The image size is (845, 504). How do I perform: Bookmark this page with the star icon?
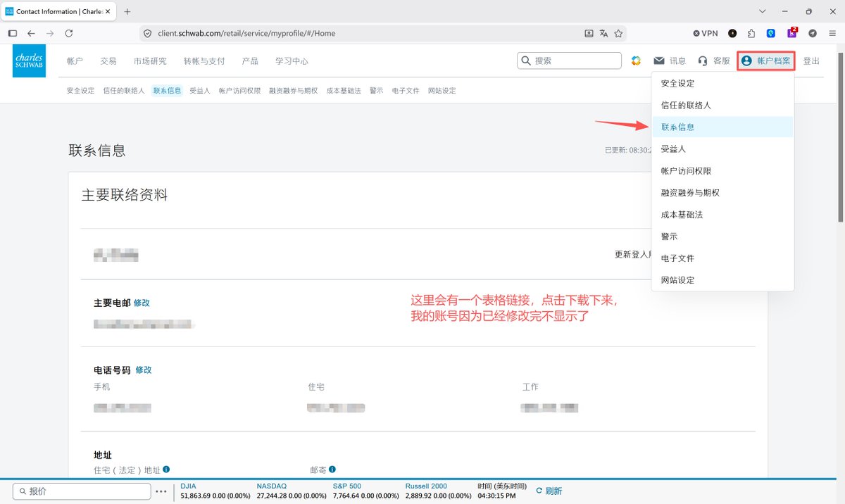[618, 33]
